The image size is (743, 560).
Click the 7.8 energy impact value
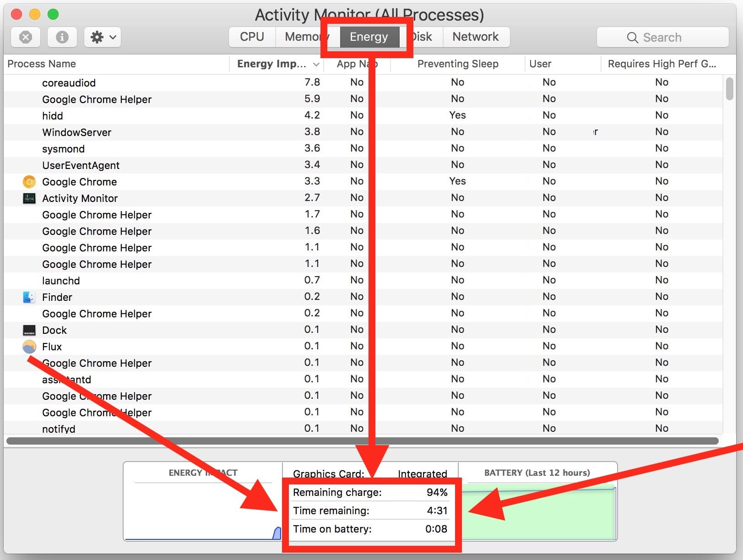click(312, 82)
